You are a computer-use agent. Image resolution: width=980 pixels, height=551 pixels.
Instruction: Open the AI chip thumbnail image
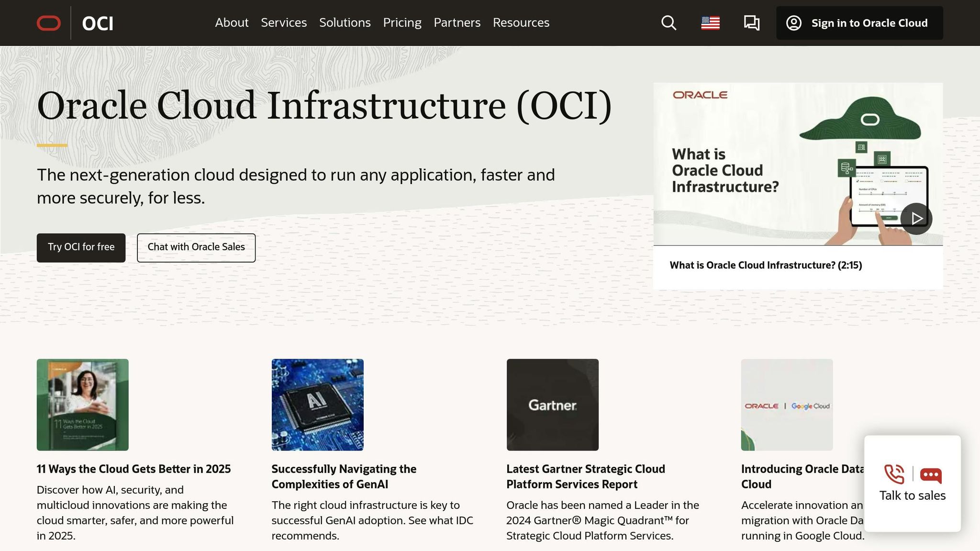[x=317, y=405]
